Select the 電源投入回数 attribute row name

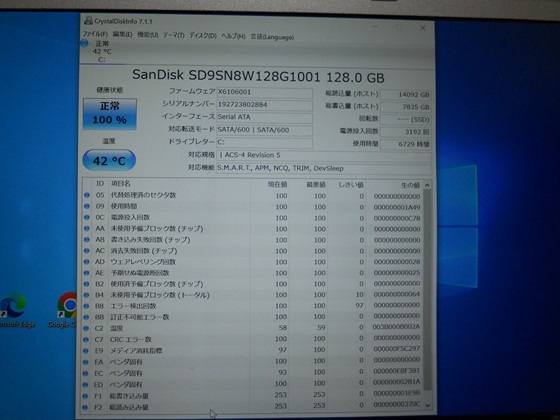130,217
